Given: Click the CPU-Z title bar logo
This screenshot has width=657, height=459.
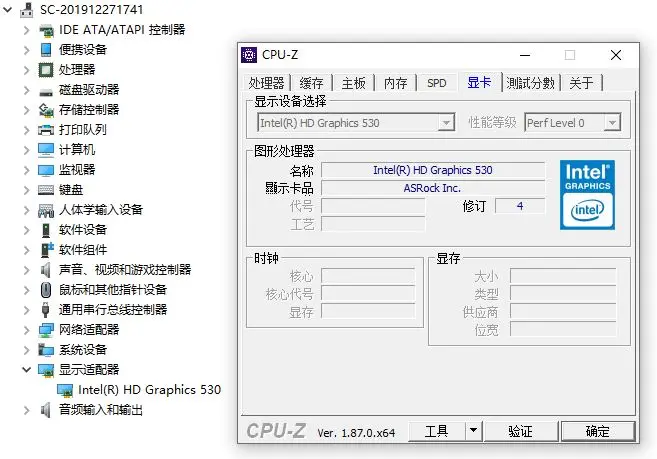Looking at the screenshot, I should [x=249, y=55].
